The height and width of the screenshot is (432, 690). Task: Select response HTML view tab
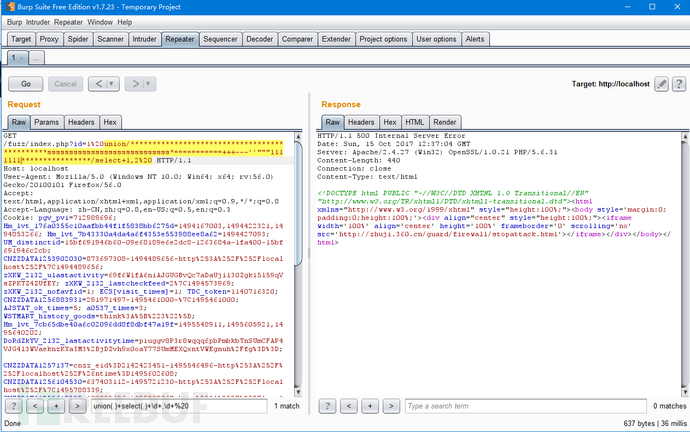tap(415, 122)
